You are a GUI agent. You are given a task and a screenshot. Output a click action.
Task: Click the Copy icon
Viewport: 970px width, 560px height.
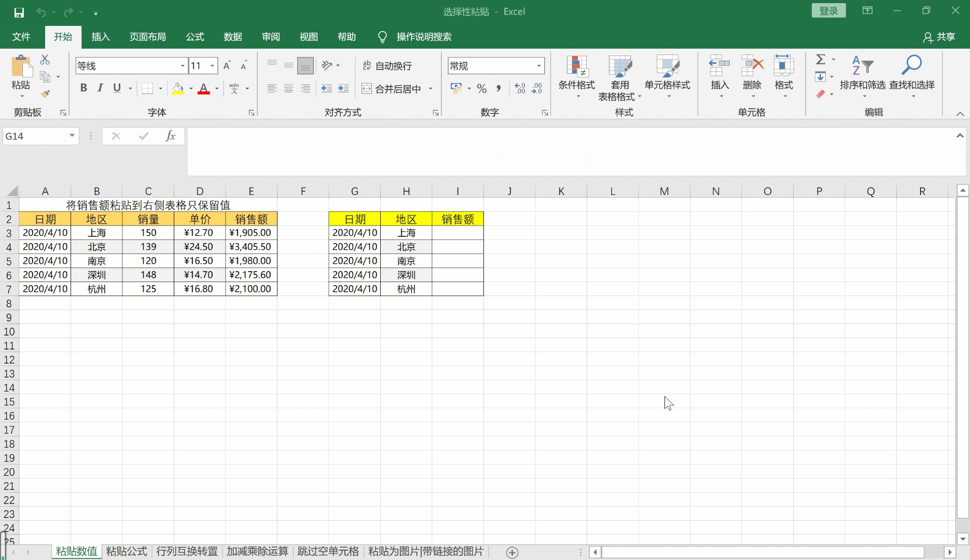45,77
